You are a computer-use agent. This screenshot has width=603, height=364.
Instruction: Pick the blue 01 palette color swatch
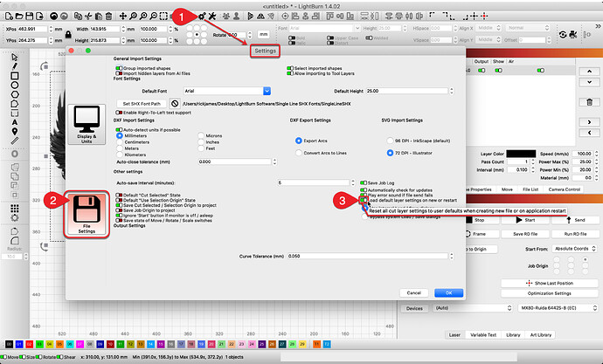click(19, 345)
